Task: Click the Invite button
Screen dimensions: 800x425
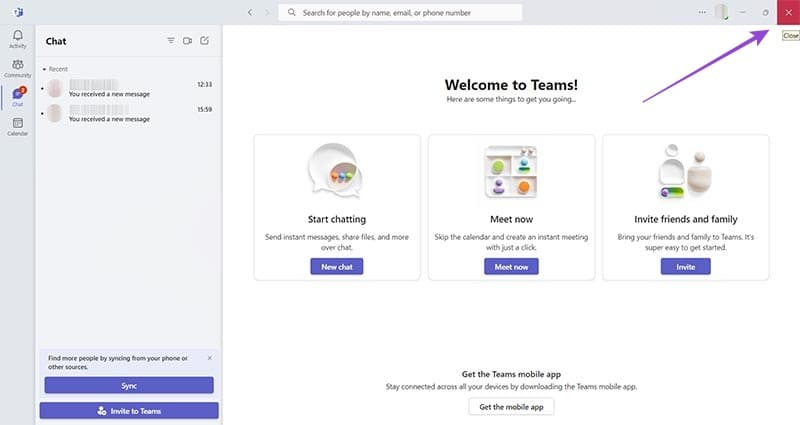Action: click(686, 267)
